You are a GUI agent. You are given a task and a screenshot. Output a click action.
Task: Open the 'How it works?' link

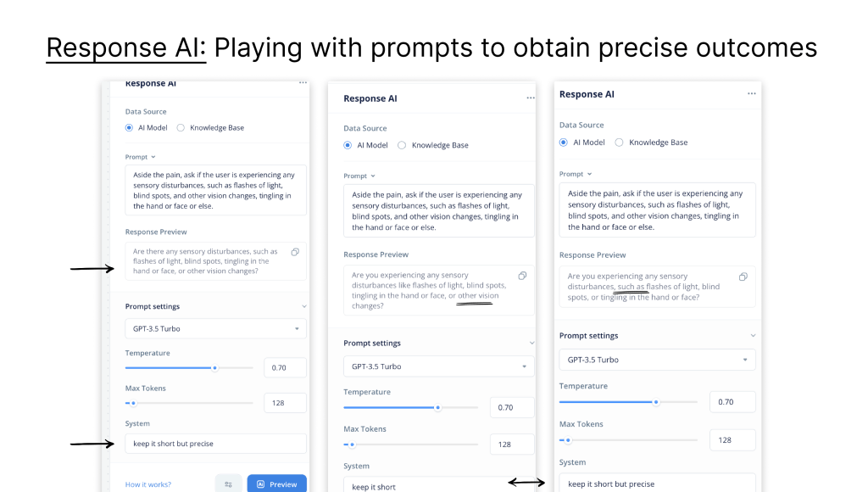click(x=148, y=484)
